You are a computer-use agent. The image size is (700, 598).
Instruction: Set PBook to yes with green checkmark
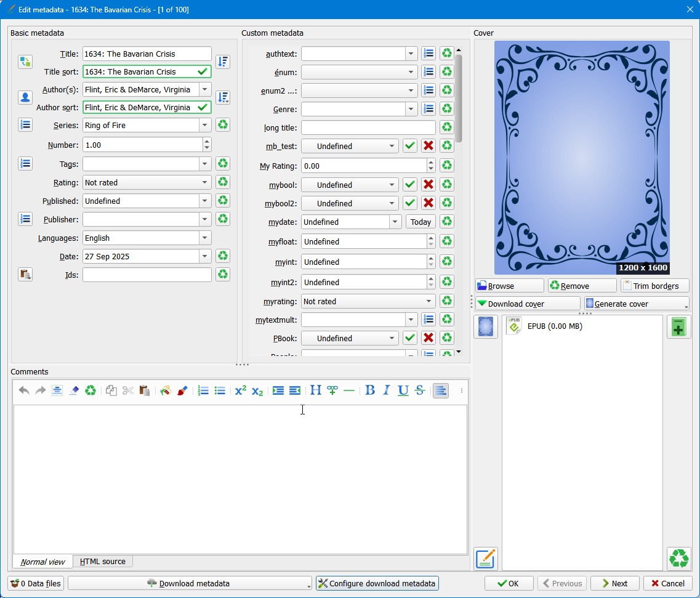[410, 338]
